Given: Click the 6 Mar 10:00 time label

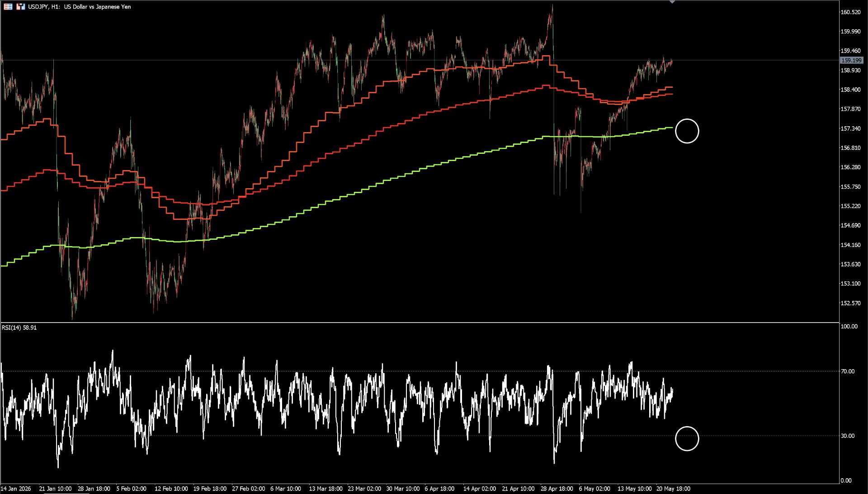Looking at the screenshot, I should [x=286, y=489].
